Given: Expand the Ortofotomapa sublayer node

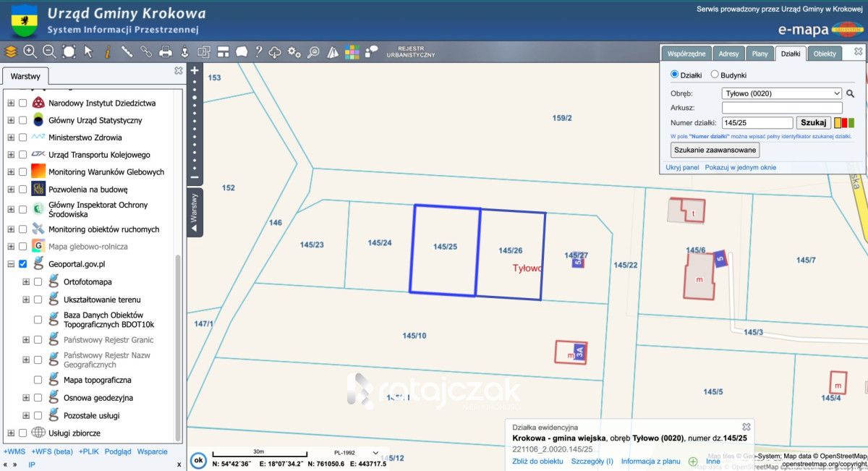Looking at the screenshot, I should (26, 281).
